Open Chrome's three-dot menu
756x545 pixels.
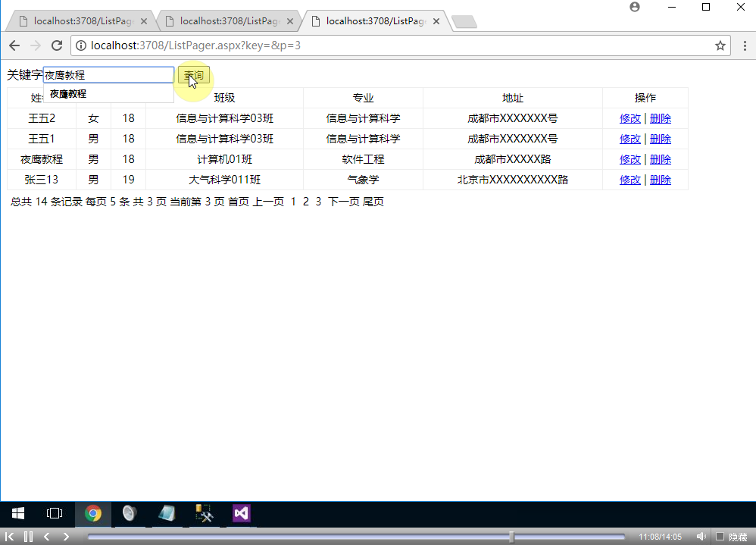click(x=745, y=45)
